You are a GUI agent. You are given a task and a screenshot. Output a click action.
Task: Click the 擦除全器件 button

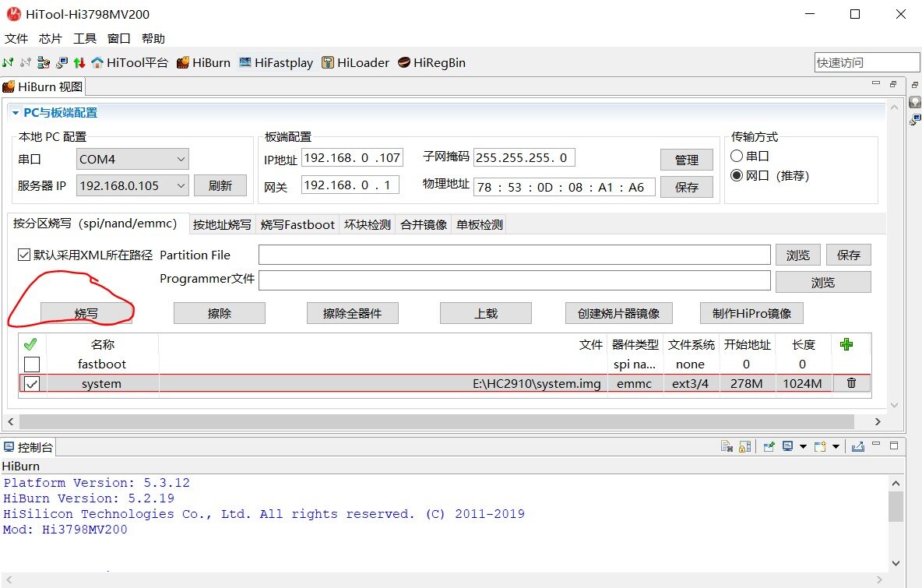352,313
